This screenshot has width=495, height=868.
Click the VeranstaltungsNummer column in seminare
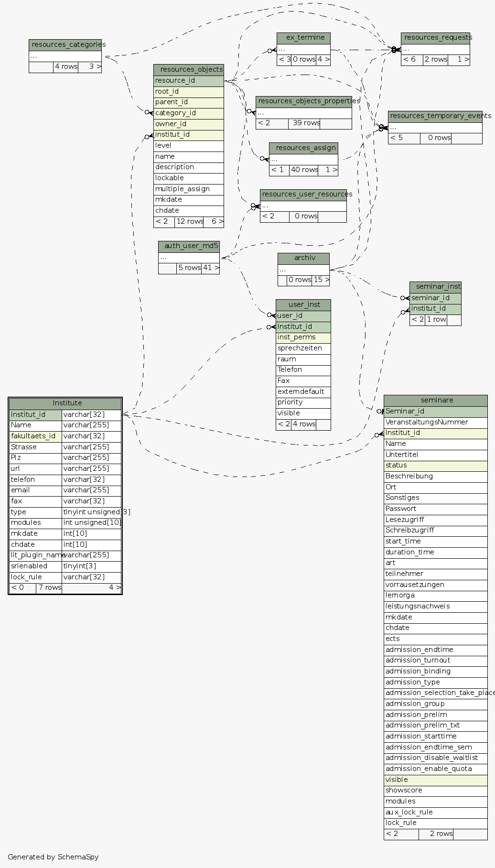[435, 423]
